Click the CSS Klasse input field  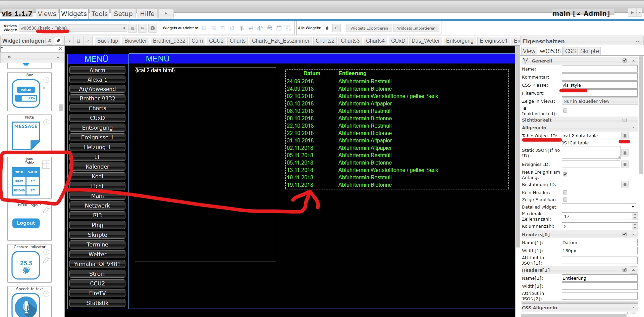pos(599,85)
